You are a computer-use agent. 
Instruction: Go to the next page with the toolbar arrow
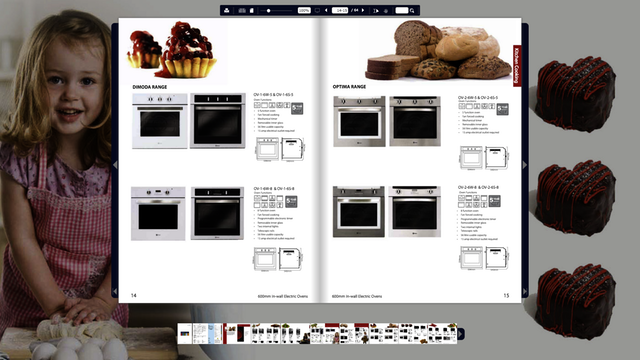coord(363,10)
